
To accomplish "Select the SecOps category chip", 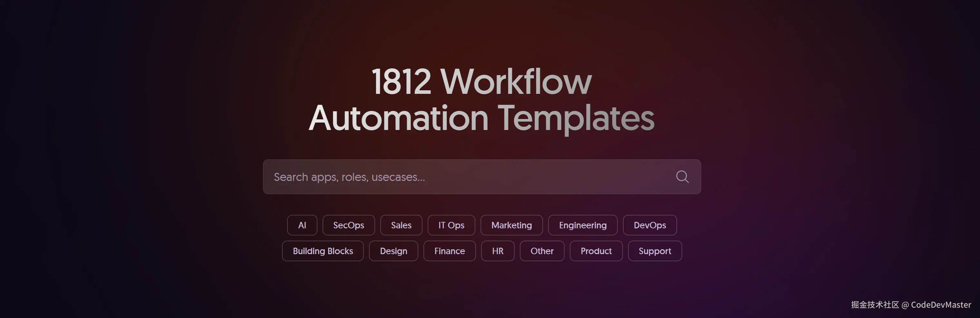I will tap(348, 225).
